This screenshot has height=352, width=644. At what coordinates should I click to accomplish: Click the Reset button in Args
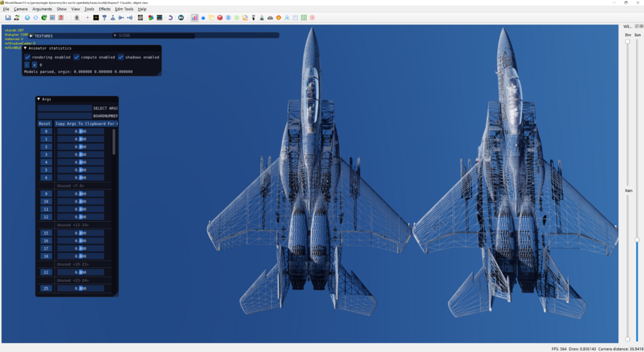pos(44,123)
